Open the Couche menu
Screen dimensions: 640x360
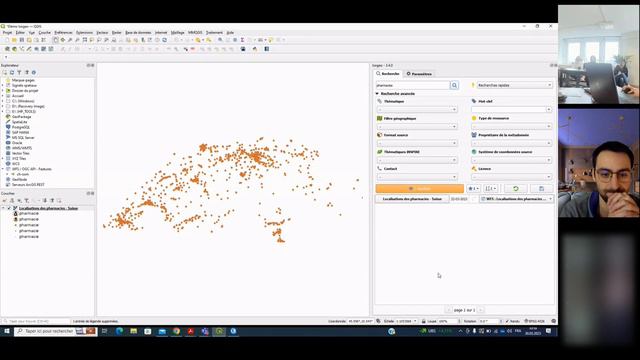[44, 33]
